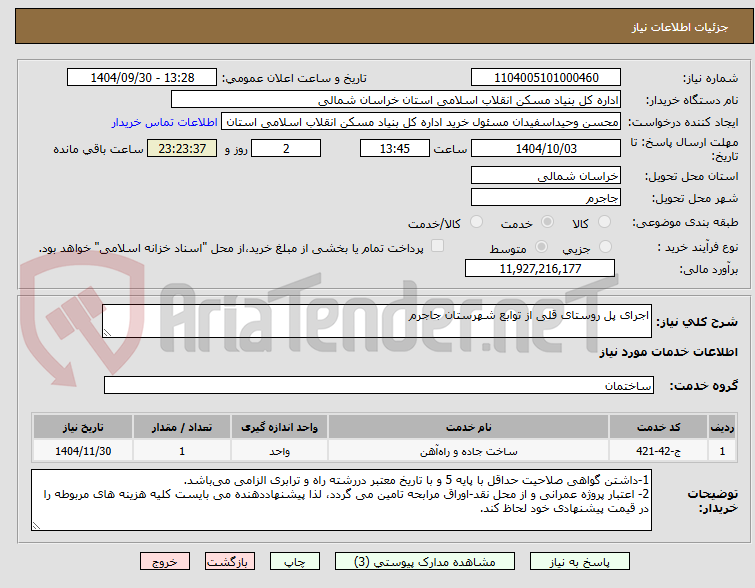This screenshot has width=755, height=588.
Task: Click the unit cell واحد
Action: click(x=279, y=451)
